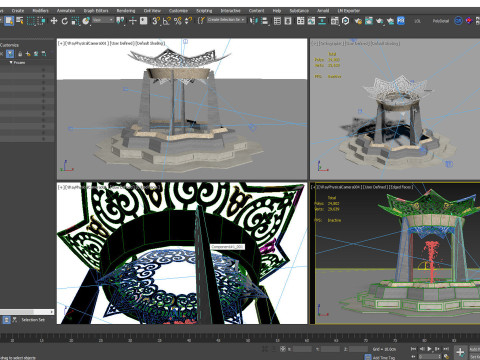Show the Ribbon toggle icon
Screen dimensions: 480x360
300,21
